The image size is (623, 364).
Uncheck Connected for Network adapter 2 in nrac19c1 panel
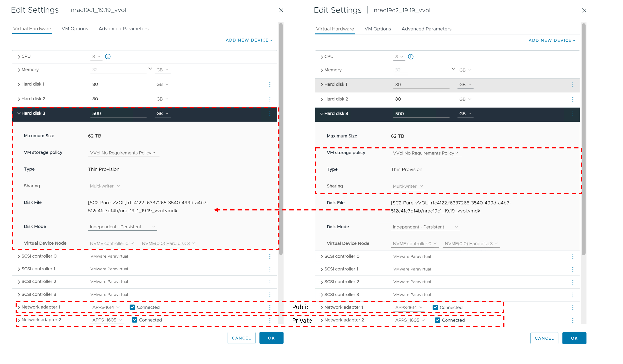tap(135, 320)
